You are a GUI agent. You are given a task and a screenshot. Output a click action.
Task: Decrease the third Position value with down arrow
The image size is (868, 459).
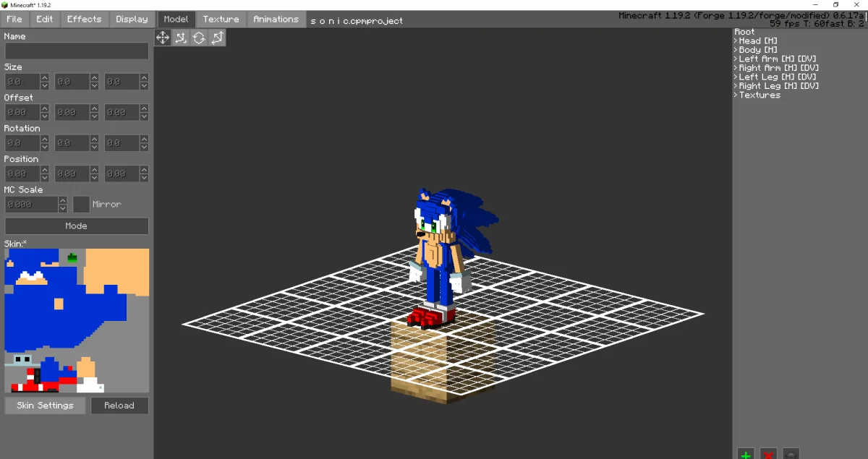(144, 178)
